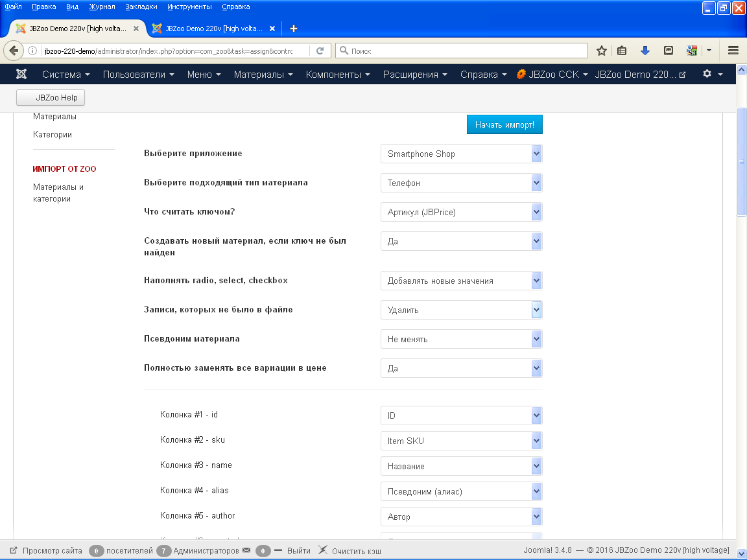The image size is (747, 560).
Task: Open the downloads arrow icon
Action: 645,51
